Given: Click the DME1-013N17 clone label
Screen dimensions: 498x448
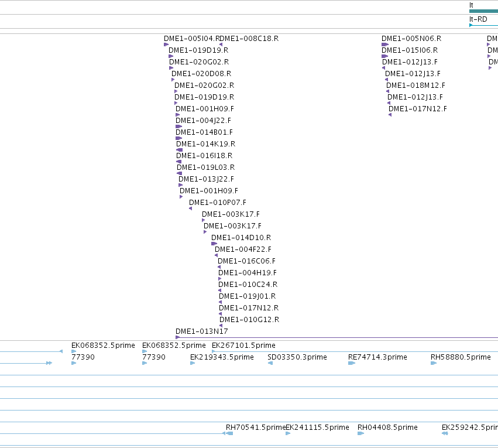Looking at the screenshot, I should (202, 331).
